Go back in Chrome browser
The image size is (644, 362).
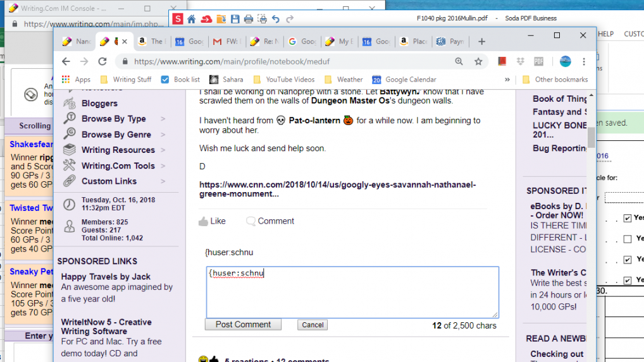tap(66, 61)
